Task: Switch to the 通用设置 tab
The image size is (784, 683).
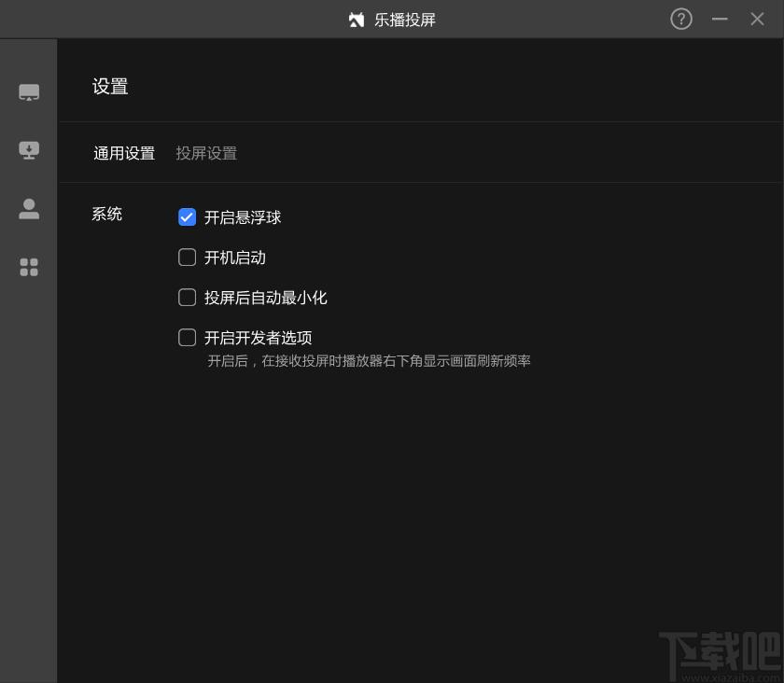Action: (124, 153)
